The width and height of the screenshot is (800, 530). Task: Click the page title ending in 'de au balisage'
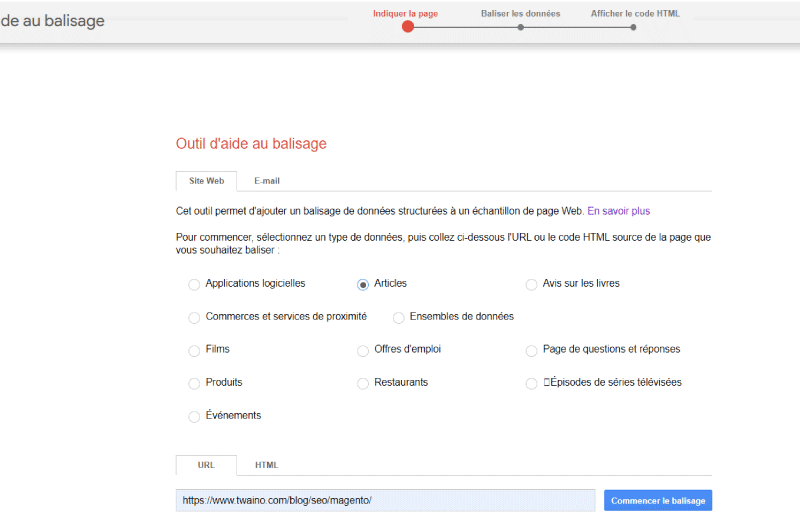(x=53, y=21)
